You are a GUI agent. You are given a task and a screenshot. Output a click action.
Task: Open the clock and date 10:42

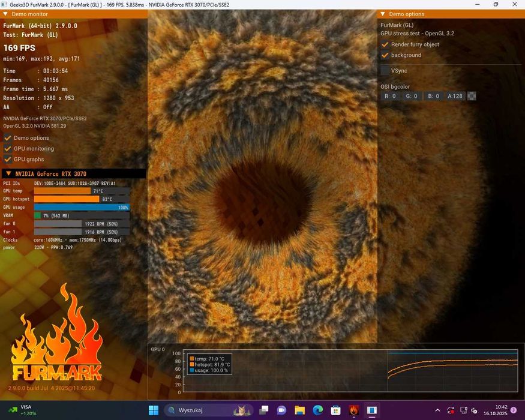495,410
